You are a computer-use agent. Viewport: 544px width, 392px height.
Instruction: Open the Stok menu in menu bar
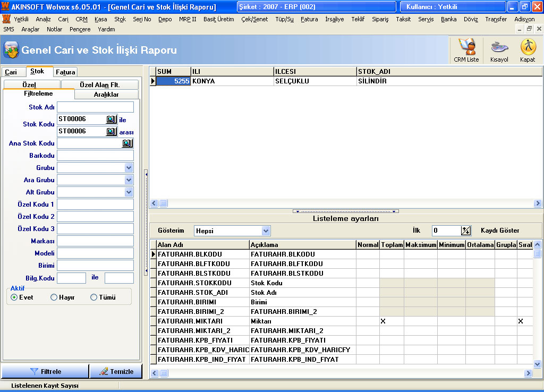120,19
